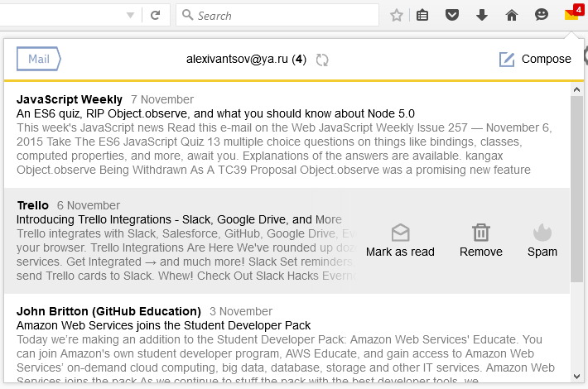Click the Spam label for Trello
This screenshot has height=389, width=588.
542,252
